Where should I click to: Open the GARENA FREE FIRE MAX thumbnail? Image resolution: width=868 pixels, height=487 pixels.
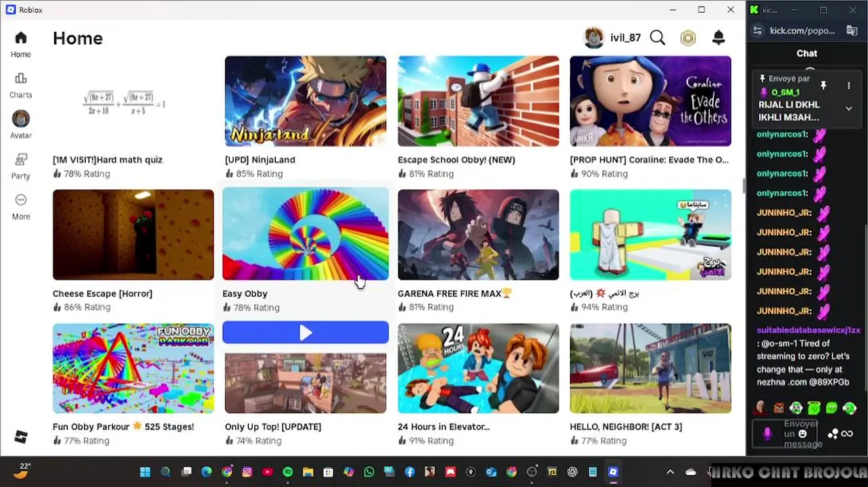coord(478,235)
